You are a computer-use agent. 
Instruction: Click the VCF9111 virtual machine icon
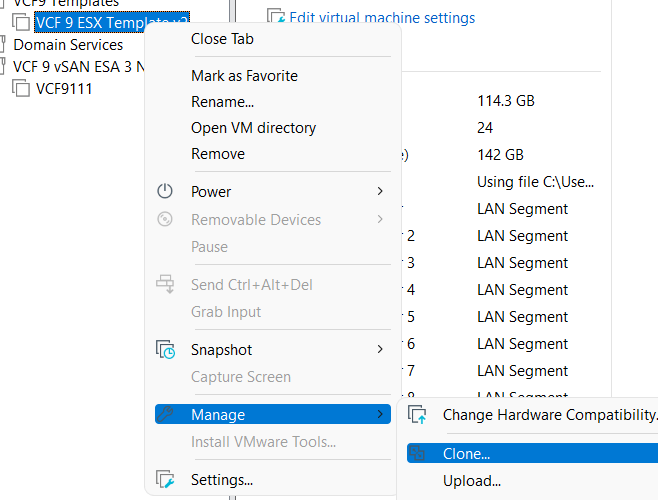pyautogui.click(x=21, y=89)
